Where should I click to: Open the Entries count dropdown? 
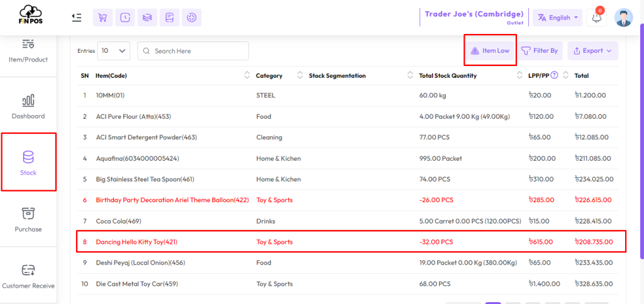click(x=114, y=51)
